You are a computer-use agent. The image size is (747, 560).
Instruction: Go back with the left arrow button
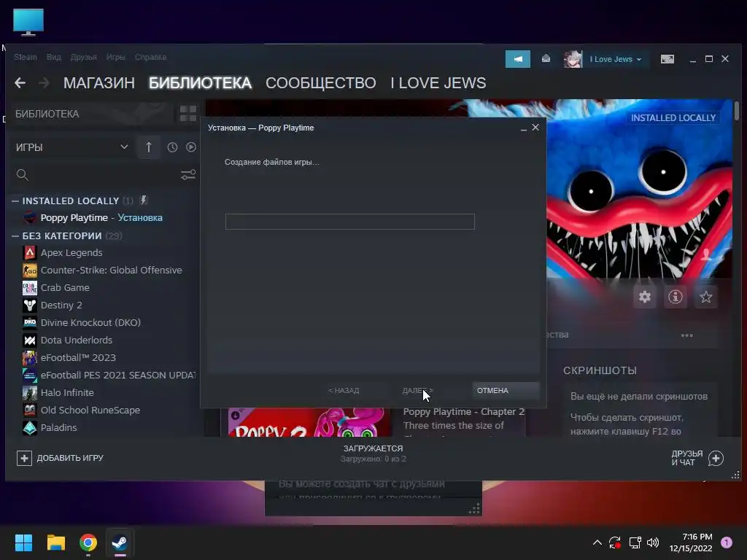coord(20,83)
